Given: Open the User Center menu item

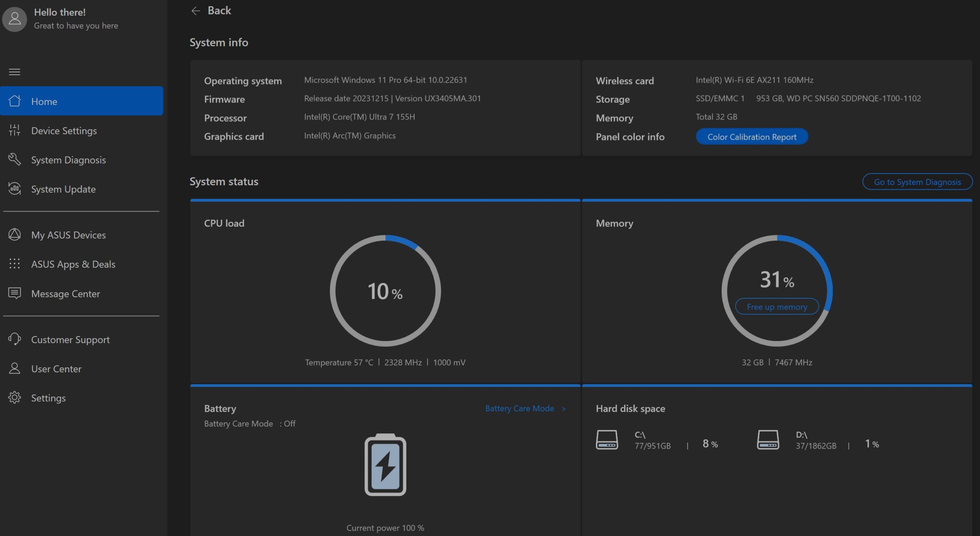Looking at the screenshot, I should [x=56, y=369].
